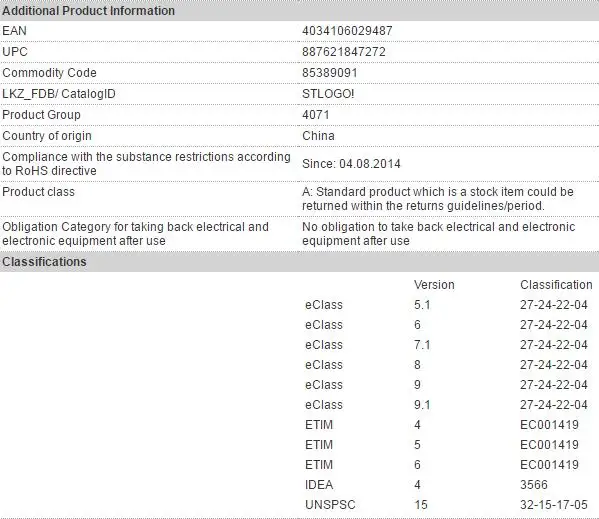Click the Country of origin value China
Viewport: 599px width, 519px height.
pos(318,136)
